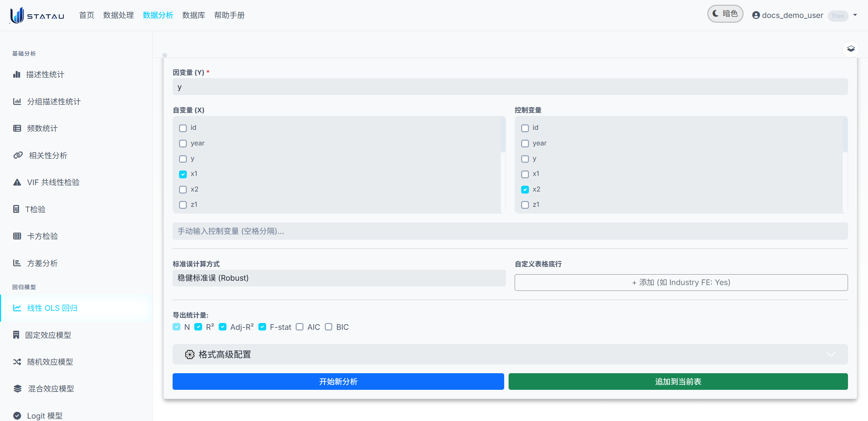
Task: Click the user avatar icon
Action: pyautogui.click(x=756, y=15)
